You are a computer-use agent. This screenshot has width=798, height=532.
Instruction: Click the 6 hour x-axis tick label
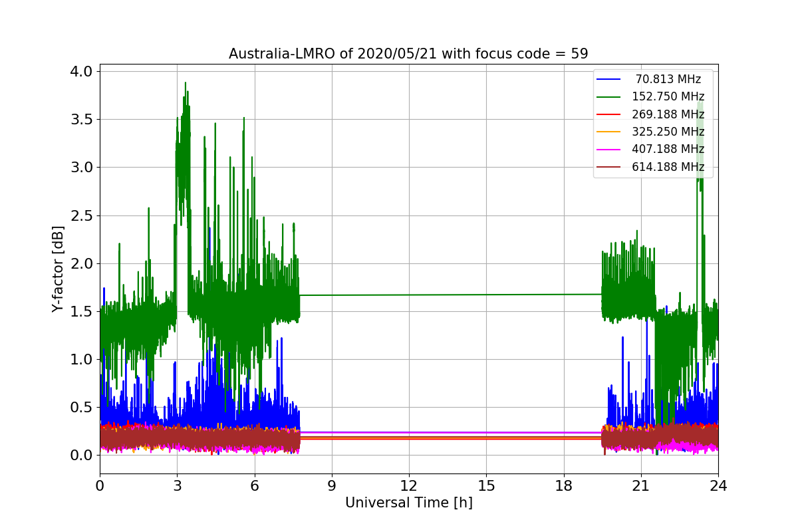(255, 485)
